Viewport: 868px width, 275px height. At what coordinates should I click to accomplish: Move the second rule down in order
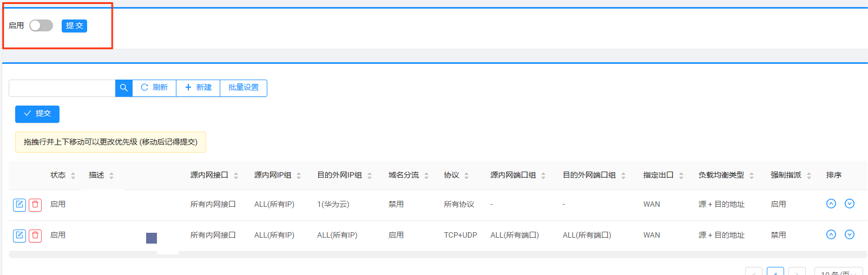[x=850, y=234]
